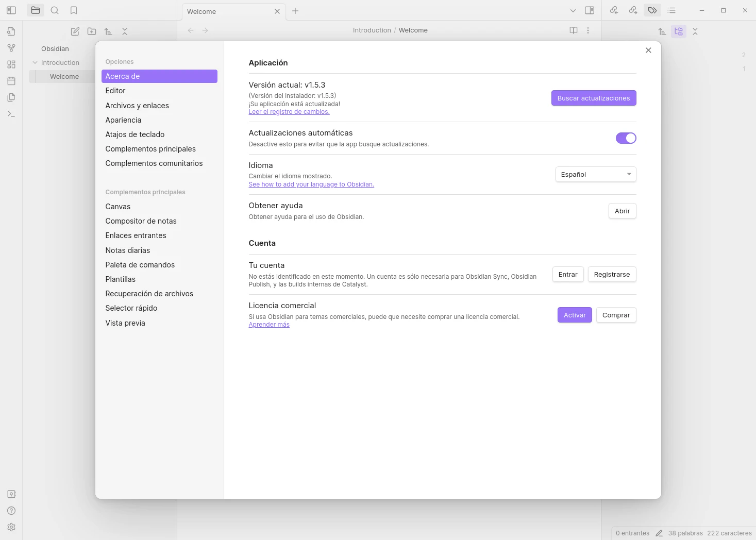756x540 pixels.
Task: Switch to the Welcome tab
Action: click(x=227, y=11)
